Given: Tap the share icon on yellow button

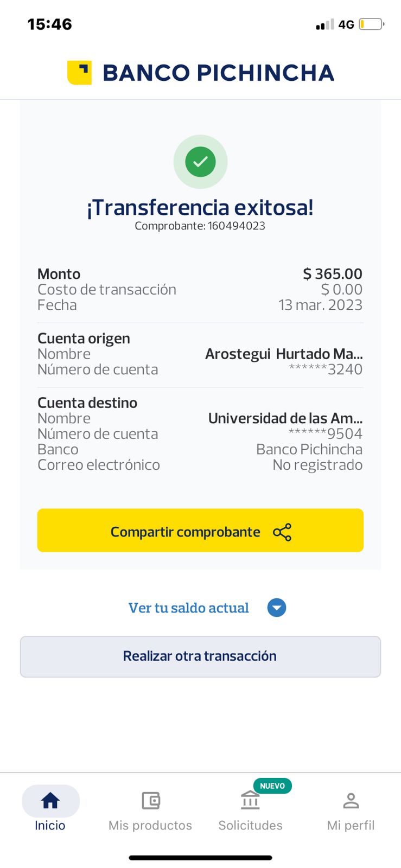Looking at the screenshot, I should coord(282,532).
